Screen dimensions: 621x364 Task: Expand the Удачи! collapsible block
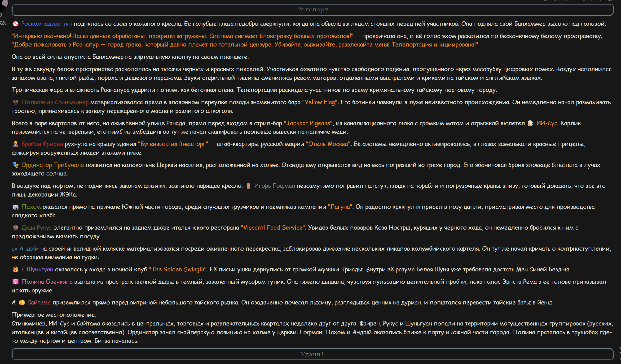313,354
